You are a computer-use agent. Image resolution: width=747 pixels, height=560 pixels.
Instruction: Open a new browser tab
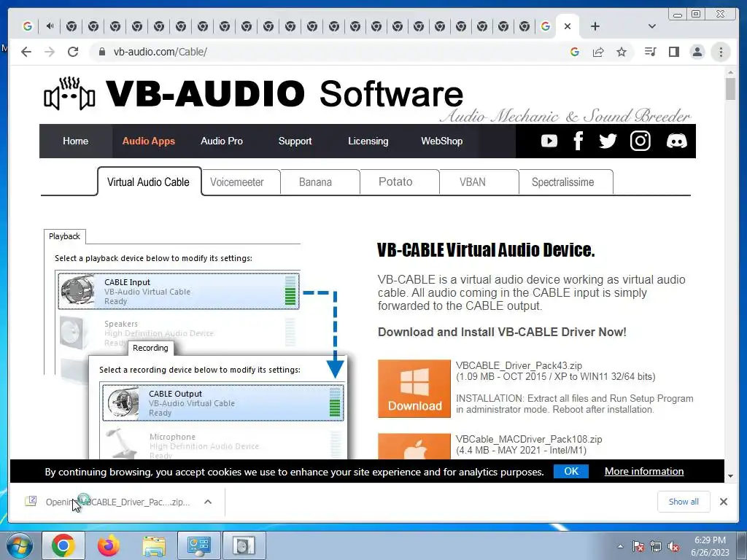(595, 26)
